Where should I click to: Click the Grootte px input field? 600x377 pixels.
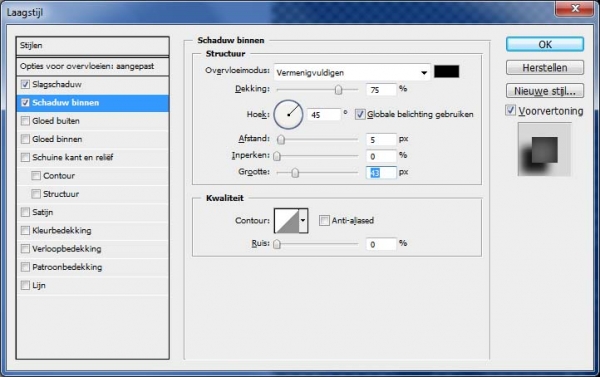[381, 173]
